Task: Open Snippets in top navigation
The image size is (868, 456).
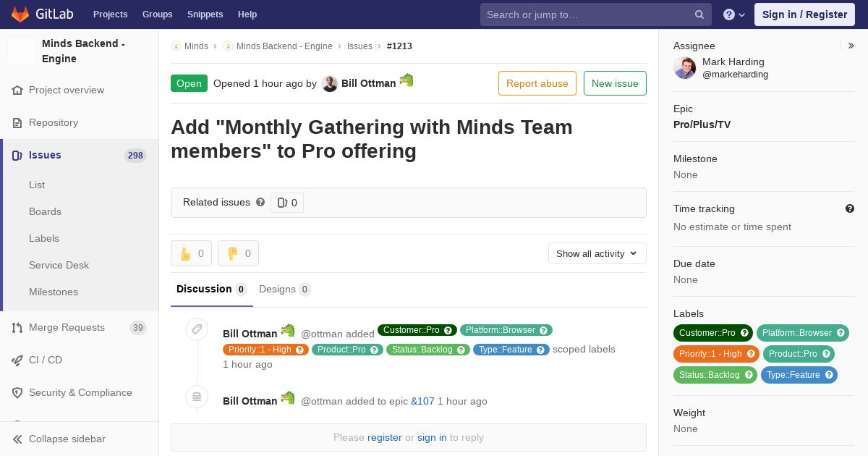Action: pyautogui.click(x=205, y=14)
